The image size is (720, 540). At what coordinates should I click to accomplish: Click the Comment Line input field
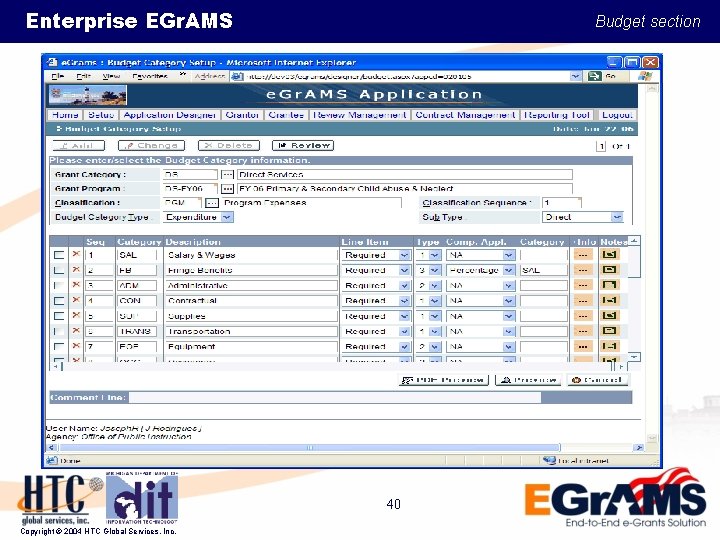click(x=335, y=398)
